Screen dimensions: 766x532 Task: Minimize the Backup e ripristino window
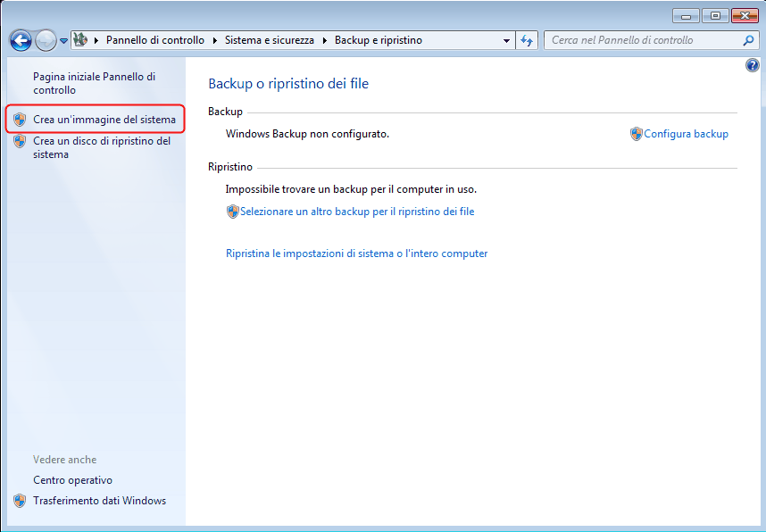(686, 16)
